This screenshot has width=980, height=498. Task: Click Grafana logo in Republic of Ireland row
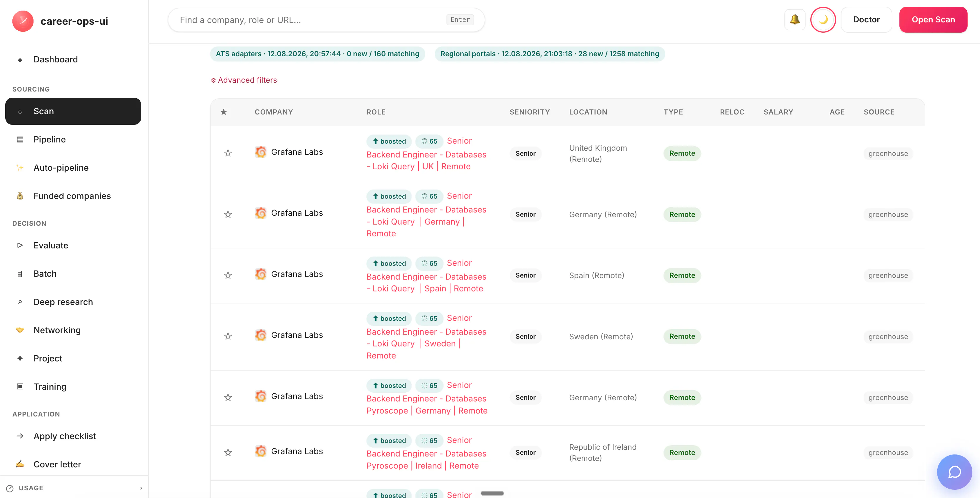(x=261, y=451)
